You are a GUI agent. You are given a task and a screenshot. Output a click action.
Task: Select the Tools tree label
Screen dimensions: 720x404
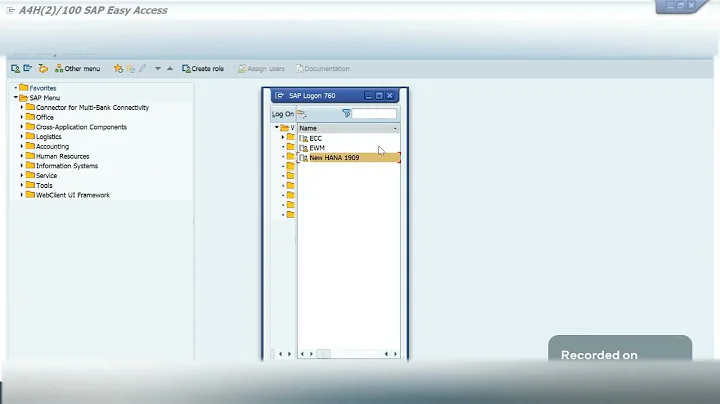[44, 185]
